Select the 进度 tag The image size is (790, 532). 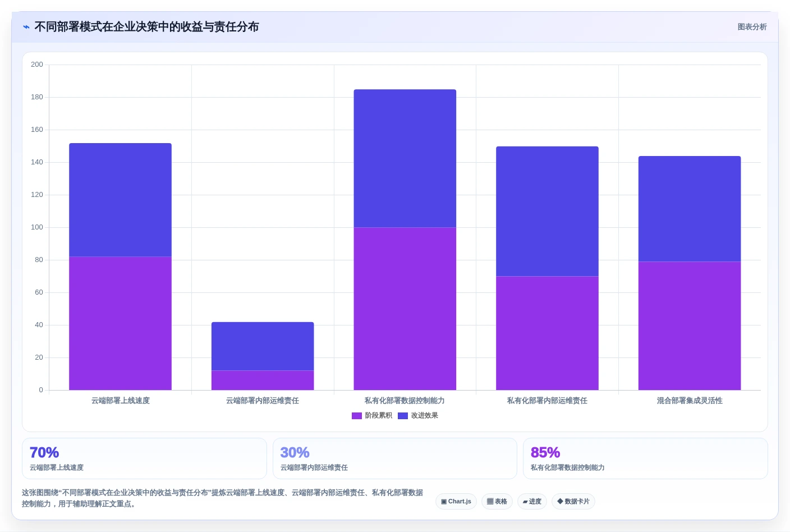532,502
